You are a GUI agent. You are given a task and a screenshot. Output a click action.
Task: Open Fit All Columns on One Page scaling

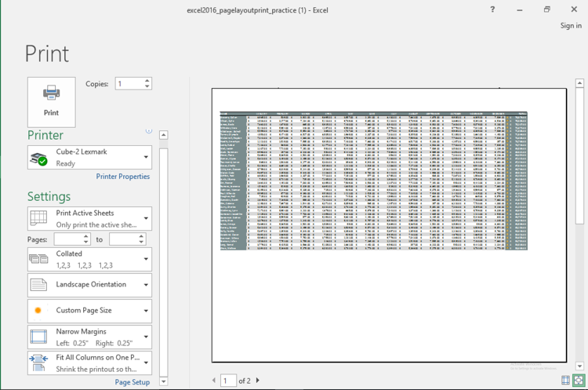[89, 363]
